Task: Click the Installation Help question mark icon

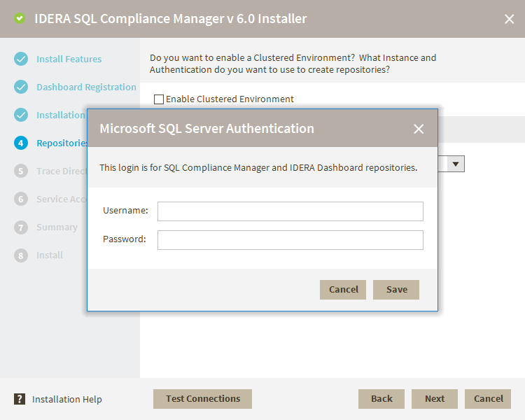Action: pos(20,399)
